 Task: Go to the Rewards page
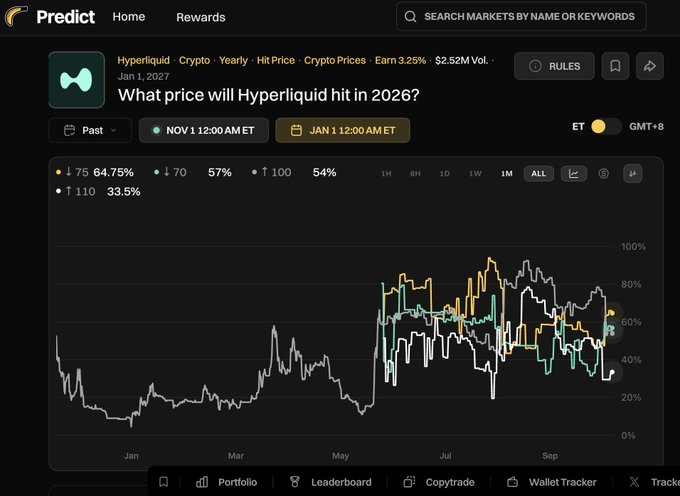(201, 17)
